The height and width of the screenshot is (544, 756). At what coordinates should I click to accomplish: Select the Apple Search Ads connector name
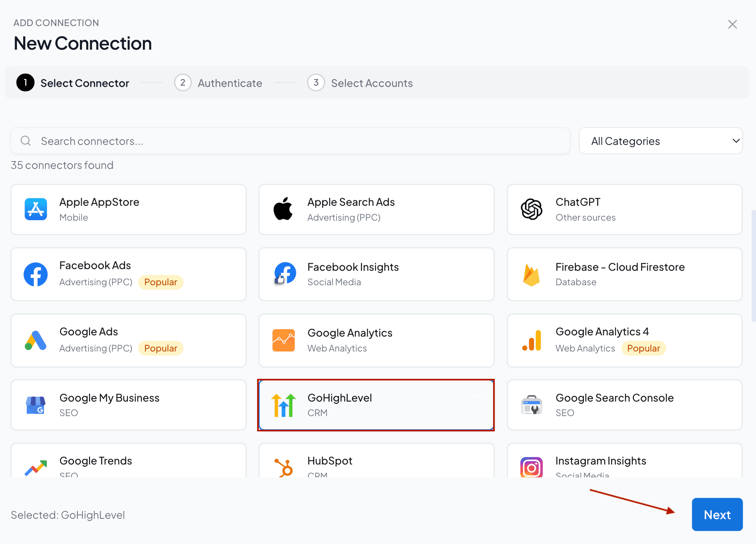point(351,202)
